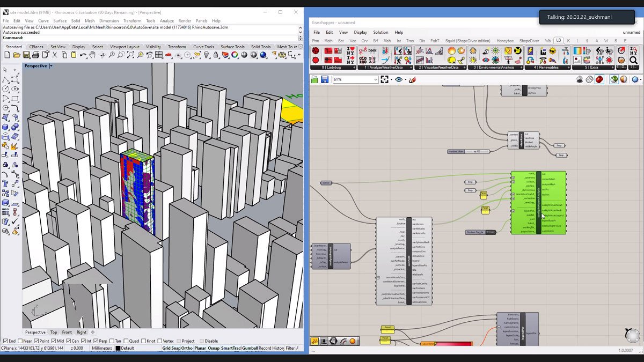Open the Rhino Options gear icon
The width and height of the screenshot is (644, 362).
pos(281,55)
